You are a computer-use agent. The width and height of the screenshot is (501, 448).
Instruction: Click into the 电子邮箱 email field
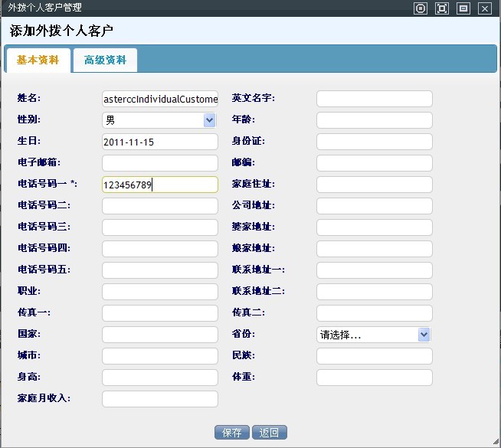(x=159, y=163)
